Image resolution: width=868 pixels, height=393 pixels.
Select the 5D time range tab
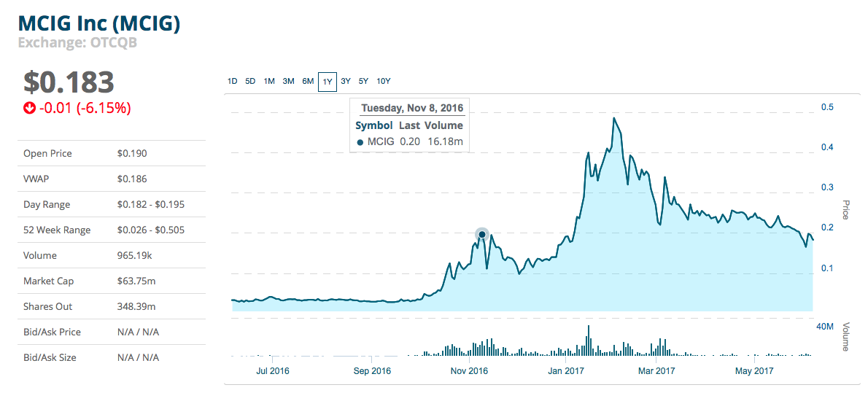pos(250,82)
